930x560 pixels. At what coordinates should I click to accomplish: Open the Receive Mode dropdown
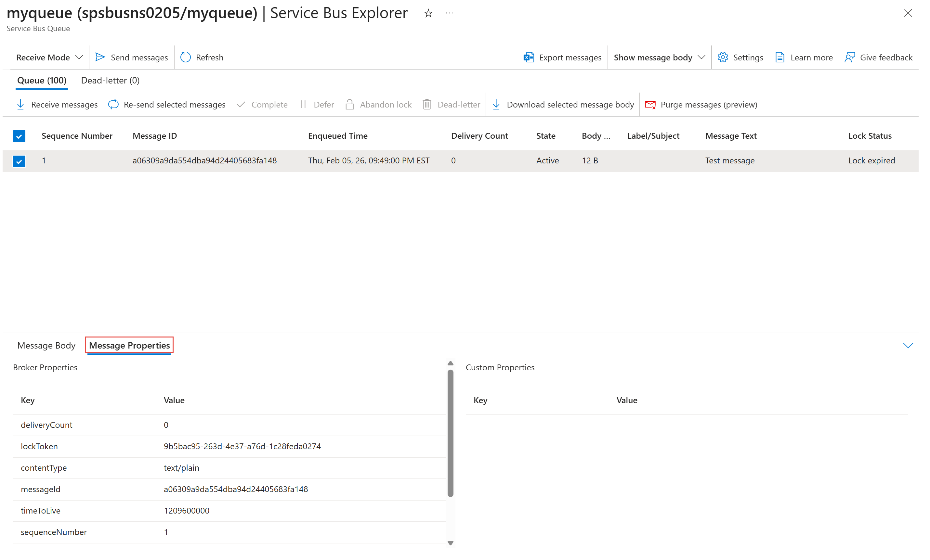coord(49,57)
